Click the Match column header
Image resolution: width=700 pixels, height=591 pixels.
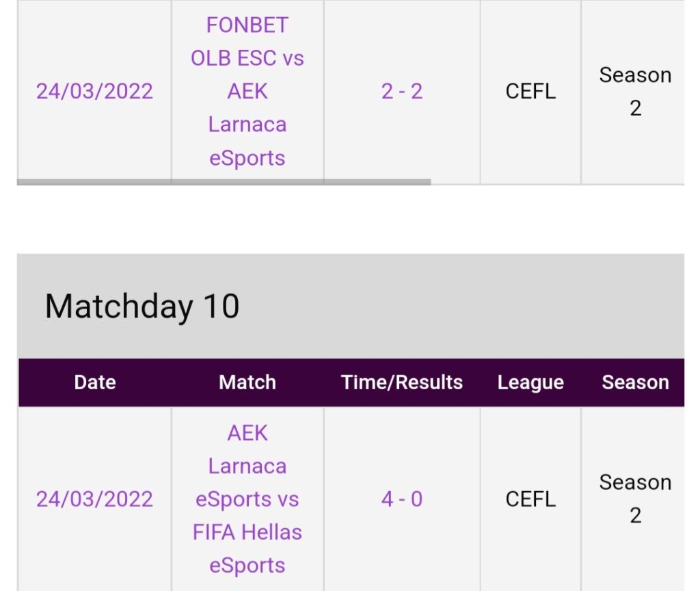(247, 382)
